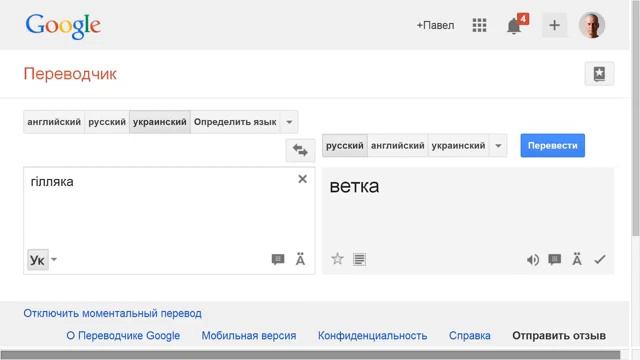
Task: Expand the target languages dropdown arrow
Action: pos(498,146)
